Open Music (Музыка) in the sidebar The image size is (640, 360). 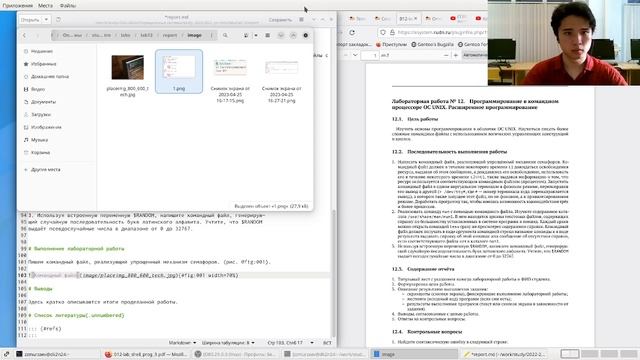click(x=39, y=140)
